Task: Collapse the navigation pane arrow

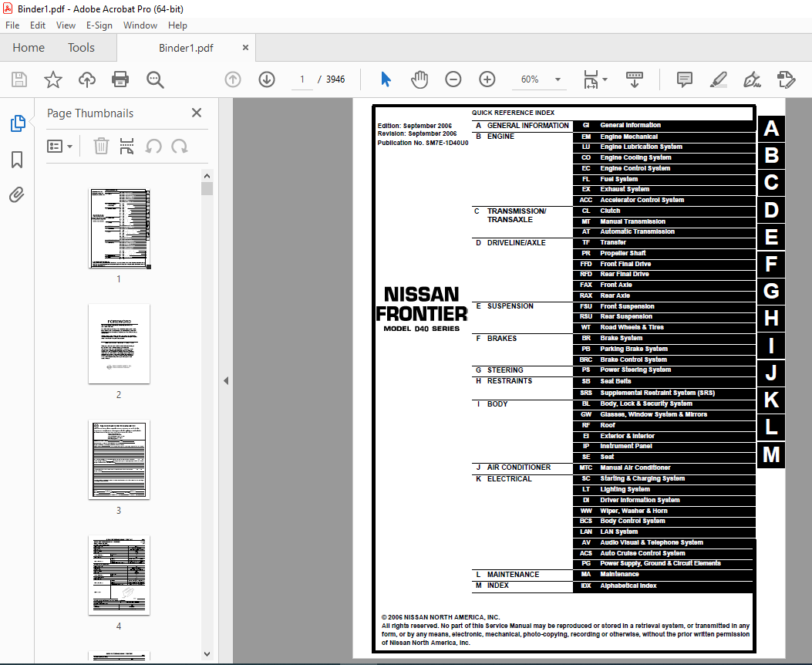Action: pyautogui.click(x=226, y=380)
